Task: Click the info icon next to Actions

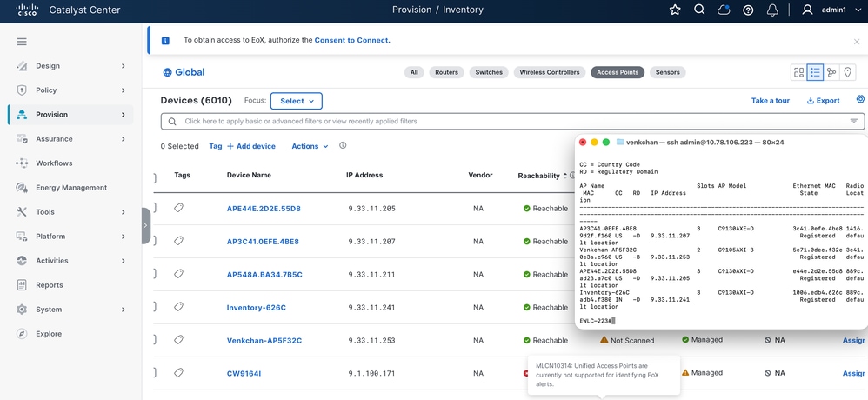Action: pyautogui.click(x=343, y=145)
